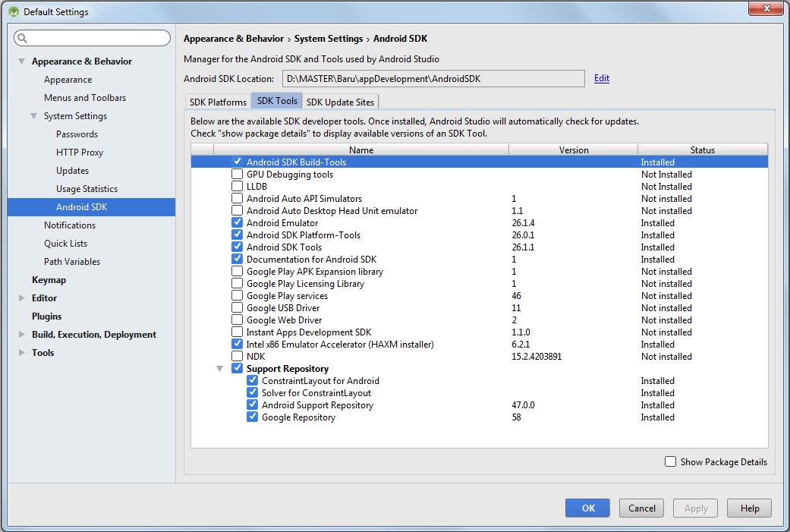This screenshot has height=532, width=790.
Task: Collapse the Support Repository group
Action: [220, 369]
